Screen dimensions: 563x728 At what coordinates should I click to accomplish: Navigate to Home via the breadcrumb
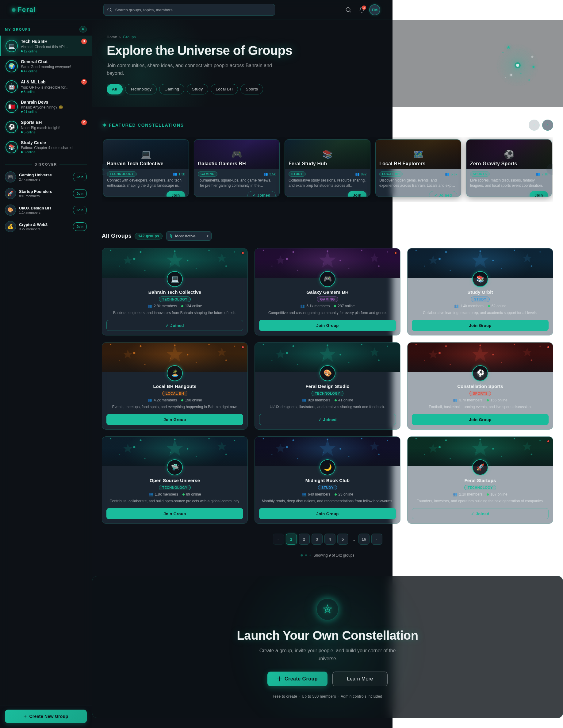point(112,37)
